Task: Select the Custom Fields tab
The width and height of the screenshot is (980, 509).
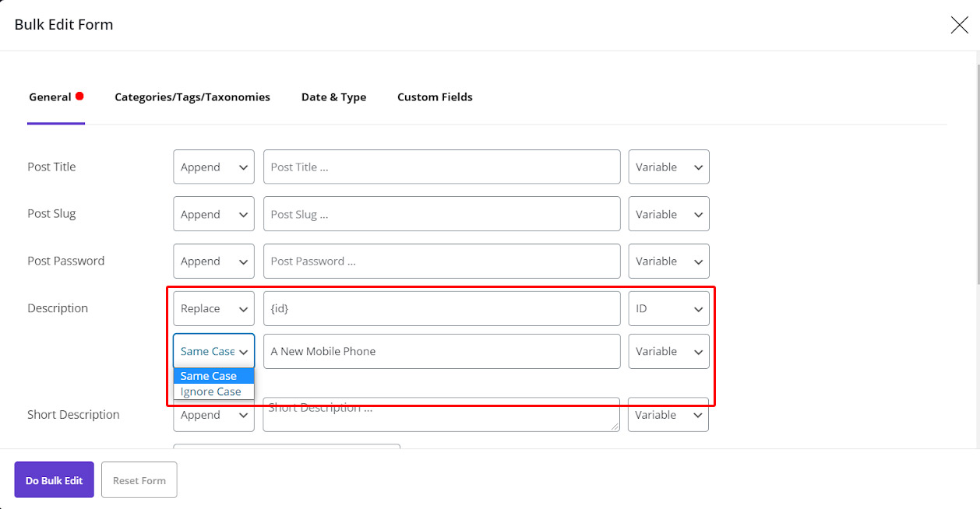Action: click(x=435, y=97)
